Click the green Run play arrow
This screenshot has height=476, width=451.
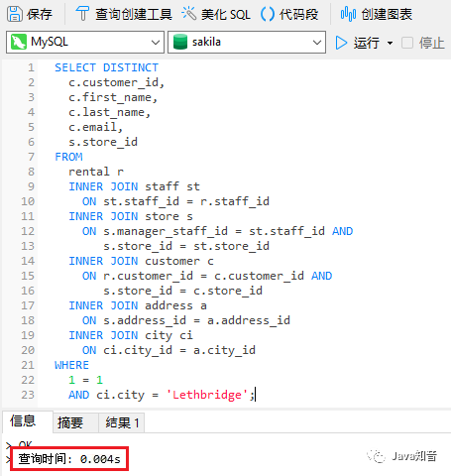(341, 43)
